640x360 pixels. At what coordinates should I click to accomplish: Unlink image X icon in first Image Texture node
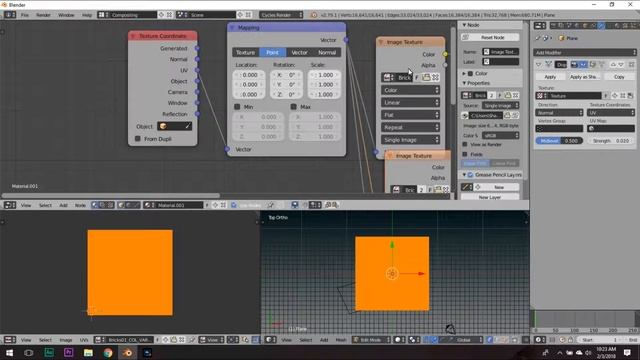tap(436, 78)
